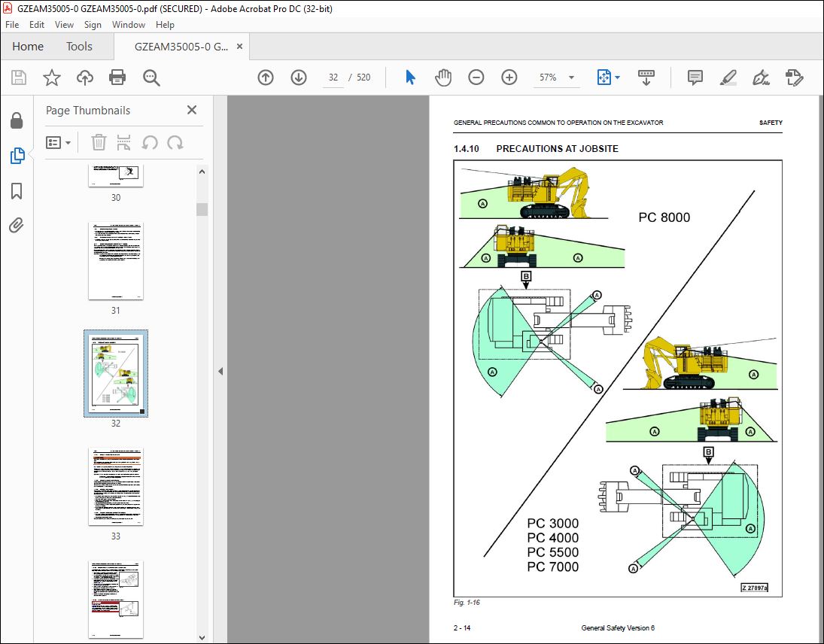Click thumbnail scrollbar up arrow
The width and height of the screenshot is (824, 644).
[x=202, y=172]
